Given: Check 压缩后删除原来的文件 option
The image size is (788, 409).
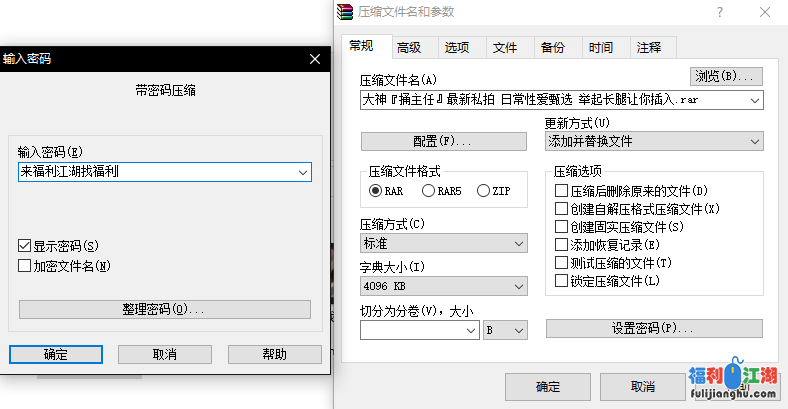Looking at the screenshot, I should [561, 191].
